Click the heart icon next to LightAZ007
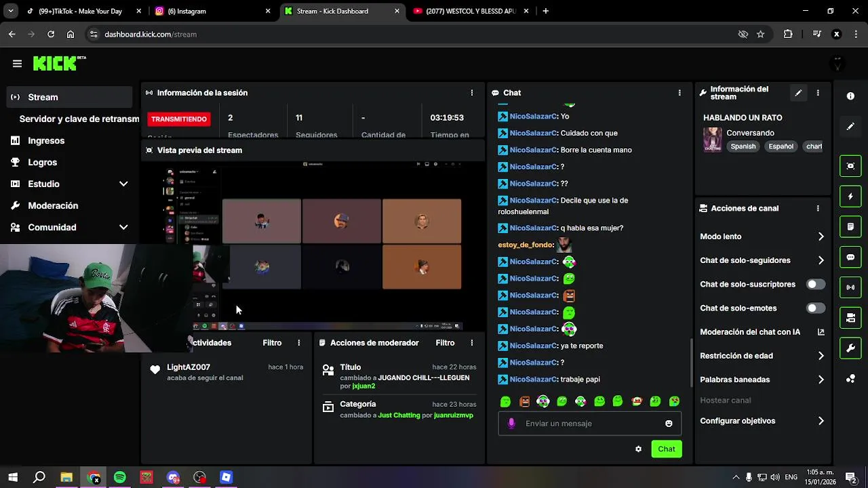 [x=155, y=370]
